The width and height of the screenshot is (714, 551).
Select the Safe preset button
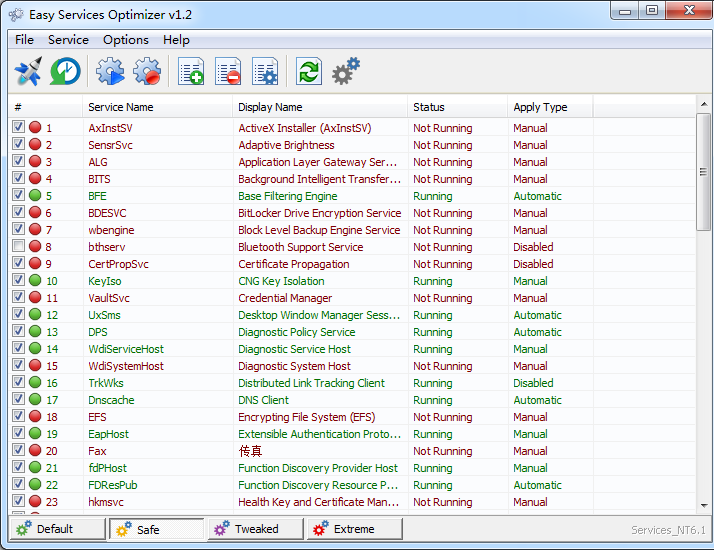(157, 529)
